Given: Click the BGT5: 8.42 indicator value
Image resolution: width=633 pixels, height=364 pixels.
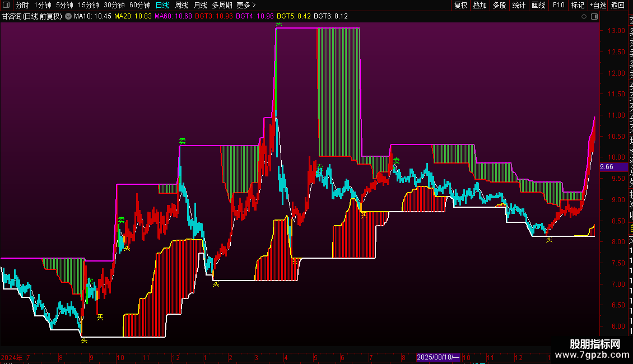Looking at the screenshot, I should [294, 16].
